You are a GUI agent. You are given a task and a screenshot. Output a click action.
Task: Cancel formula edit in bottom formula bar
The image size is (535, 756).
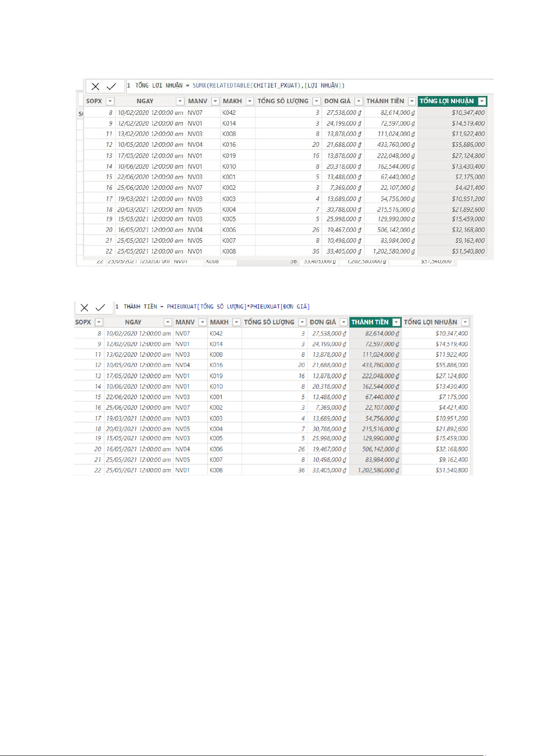click(x=84, y=307)
